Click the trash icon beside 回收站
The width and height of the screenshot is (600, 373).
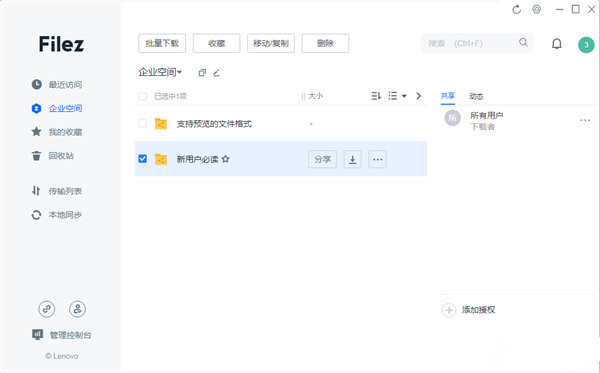pos(36,155)
